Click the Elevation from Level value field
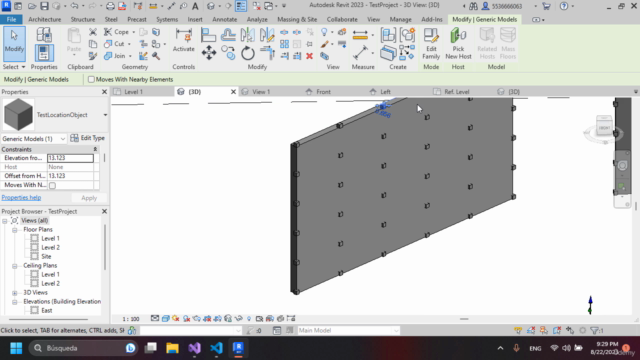The image size is (640, 360). (x=70, y=158)
